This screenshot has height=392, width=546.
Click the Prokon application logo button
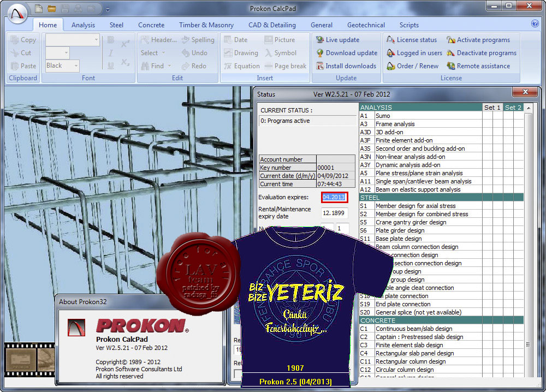(17, 14)
